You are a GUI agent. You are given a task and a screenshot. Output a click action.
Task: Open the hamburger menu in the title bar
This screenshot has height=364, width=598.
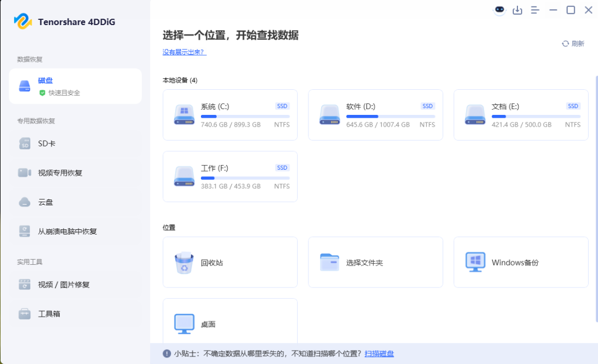[x=535, y=10]
